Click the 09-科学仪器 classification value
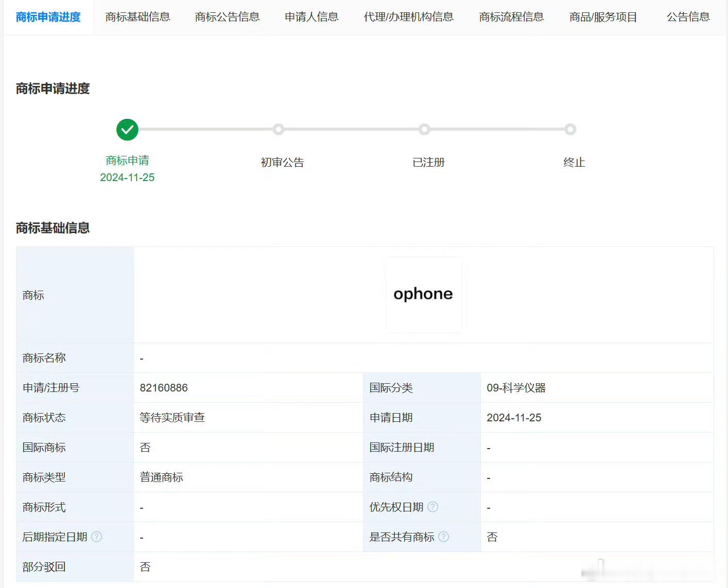The image size is (728, 588). (516, 388)
